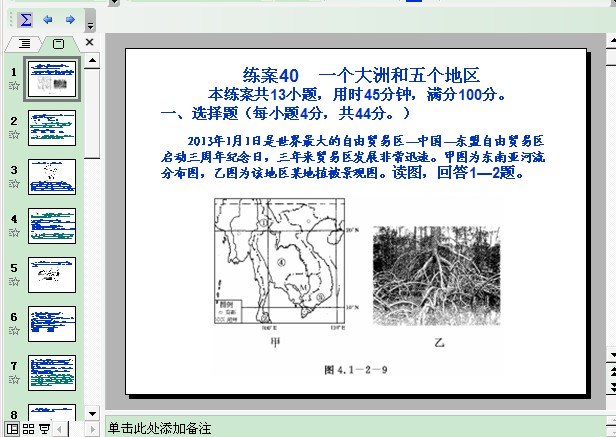Image resolution: width=616 pixels, height=437 pixels.
Task: Switch to the Slides thumbnail tab
Action: click(x=57, y=43)
